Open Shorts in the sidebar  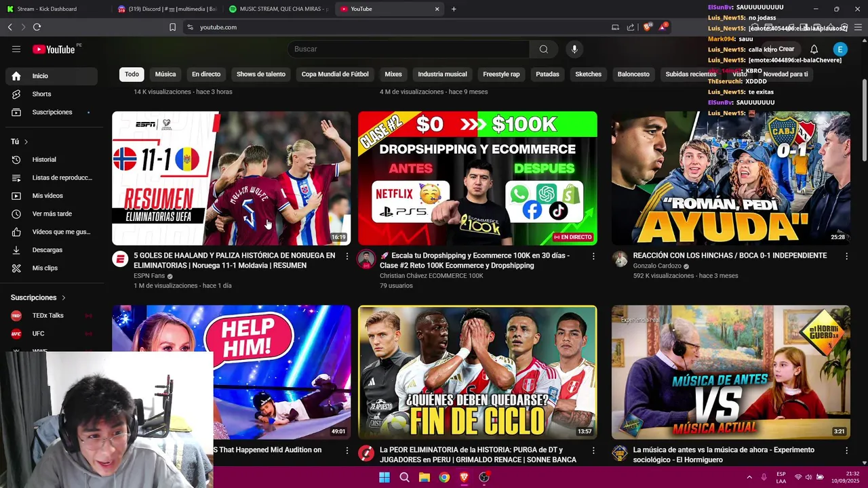pyautogui.click(x=52, y=94)
